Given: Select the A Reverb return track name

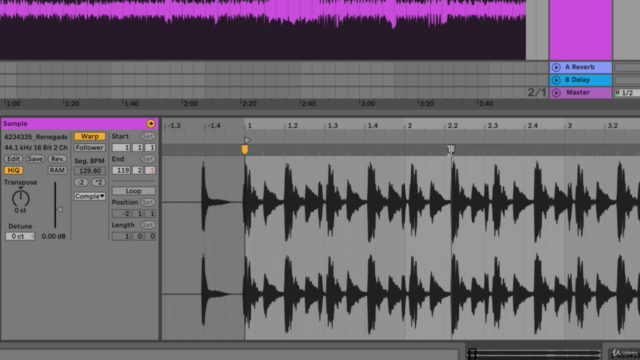Looking at the screenshot, I should 580,67.
